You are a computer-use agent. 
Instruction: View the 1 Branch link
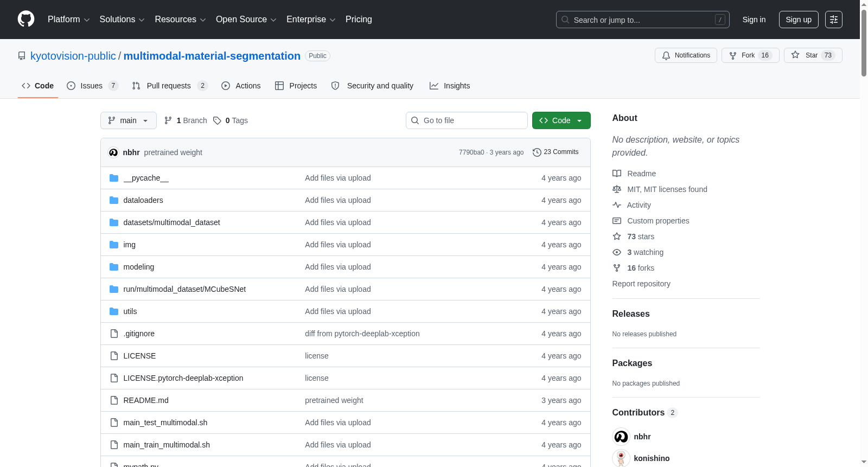point(186,120)
